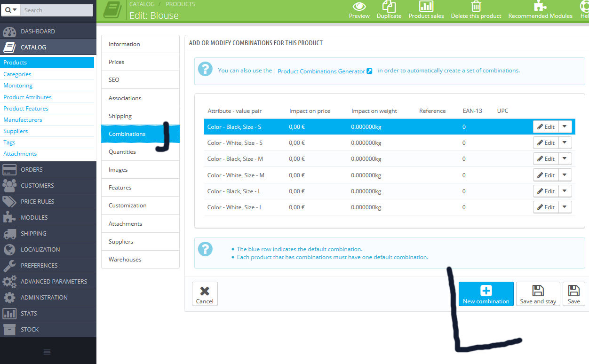The image size is (589, 364).
Task: Click help icon beside Combinations Generator text
Action: pyautogui.click(x=205, y=70)
